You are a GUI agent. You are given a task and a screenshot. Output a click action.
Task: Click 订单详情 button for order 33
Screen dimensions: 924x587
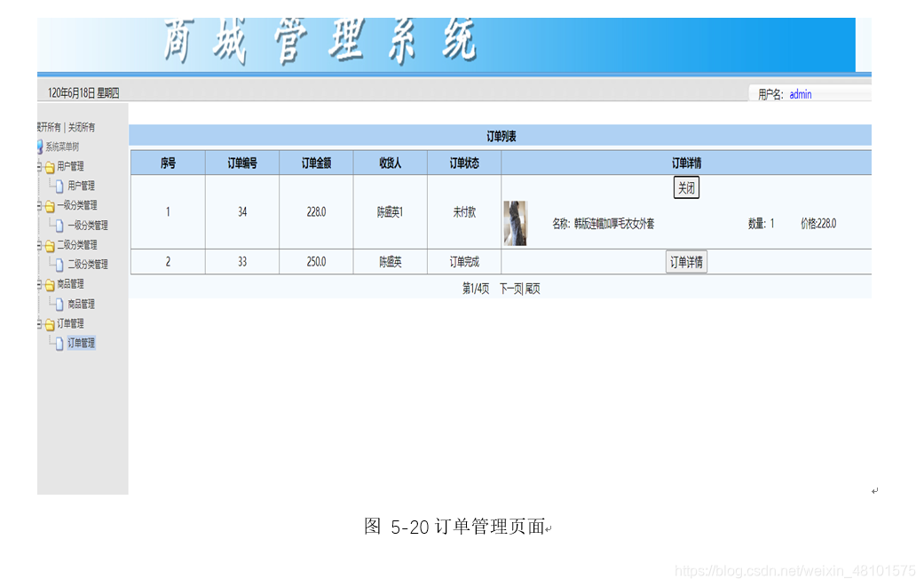[x=685, y=261]
